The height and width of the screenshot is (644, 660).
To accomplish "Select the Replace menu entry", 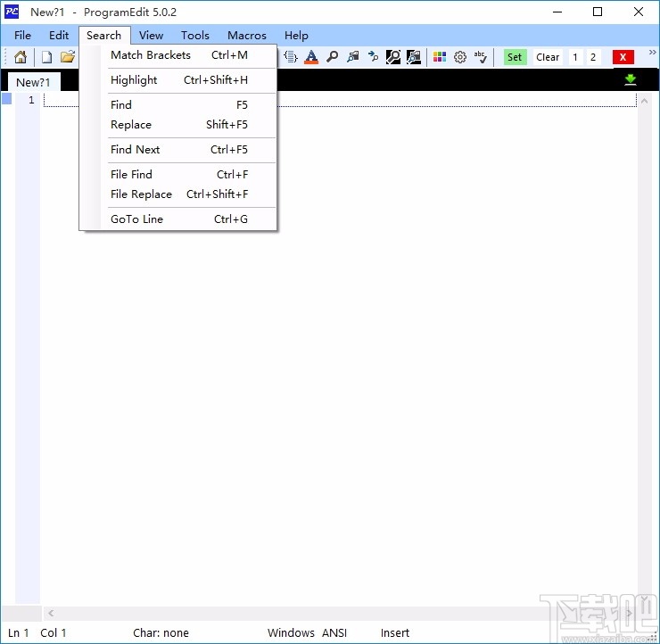I will click(179, 125).
